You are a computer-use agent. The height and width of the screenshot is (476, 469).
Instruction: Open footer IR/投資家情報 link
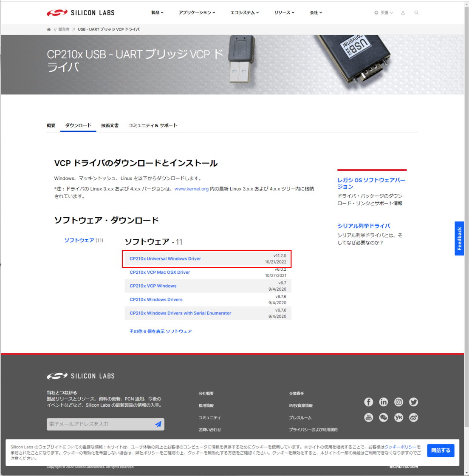click(x=301, y=405)
